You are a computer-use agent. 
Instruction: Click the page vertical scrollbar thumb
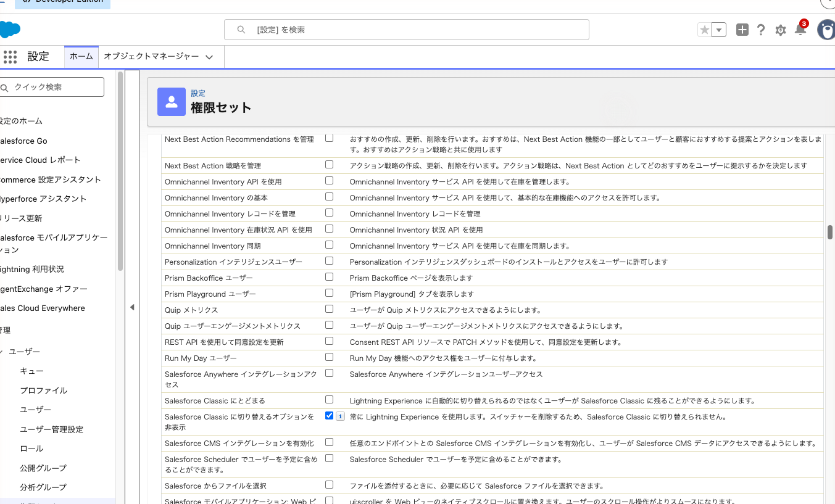[x=830, y=232]
